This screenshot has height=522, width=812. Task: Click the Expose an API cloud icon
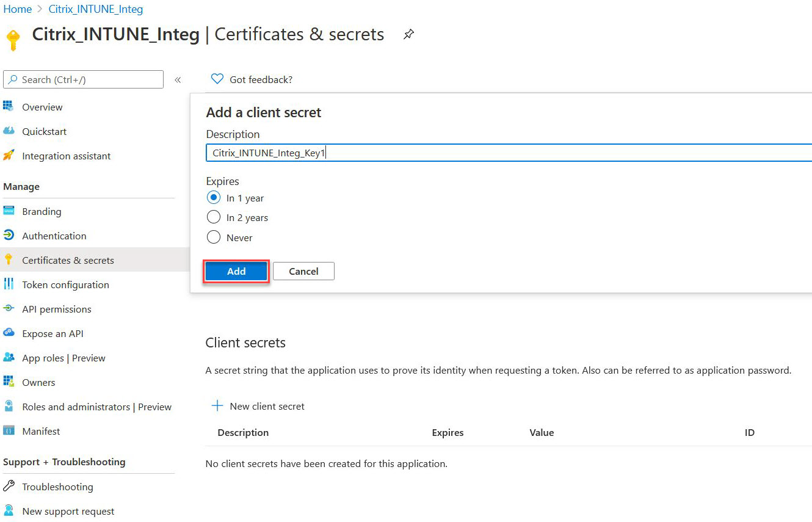(x=9, y=333)
